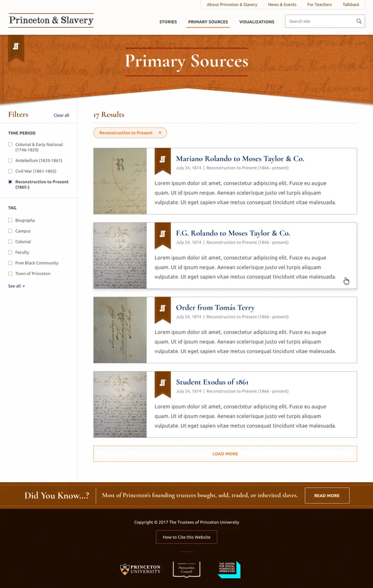Screen dimensions: 373x588
Task: Check Colonial & Early National time period
Action: click(x=10, y=144)
